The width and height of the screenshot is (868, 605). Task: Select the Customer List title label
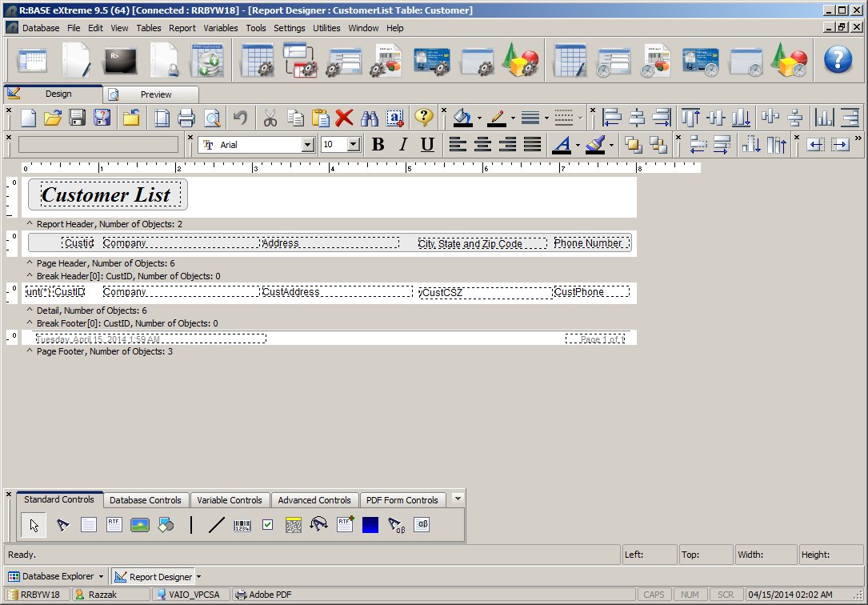(107, 194)
